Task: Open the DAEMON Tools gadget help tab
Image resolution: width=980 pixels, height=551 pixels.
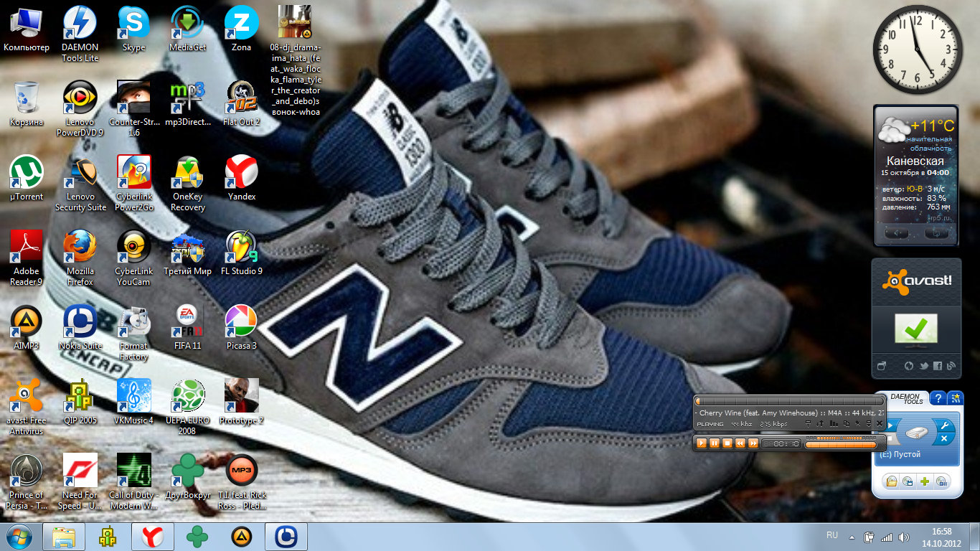Action: pos(938,398)
